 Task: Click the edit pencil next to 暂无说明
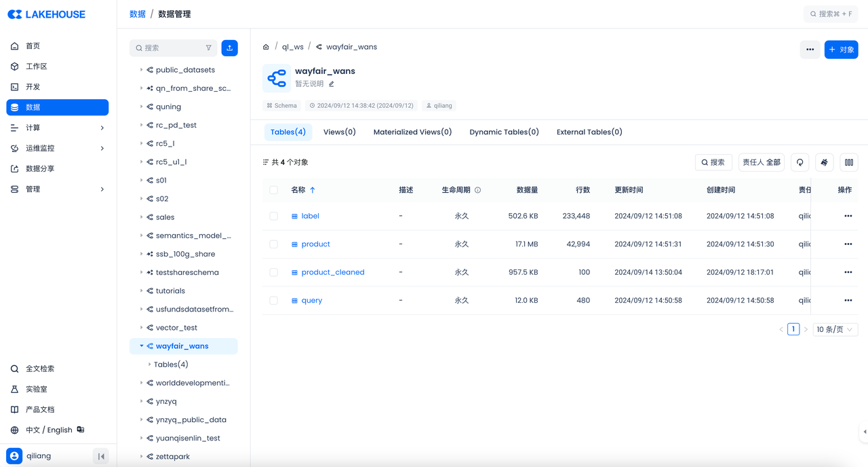[x=332, y=84]
